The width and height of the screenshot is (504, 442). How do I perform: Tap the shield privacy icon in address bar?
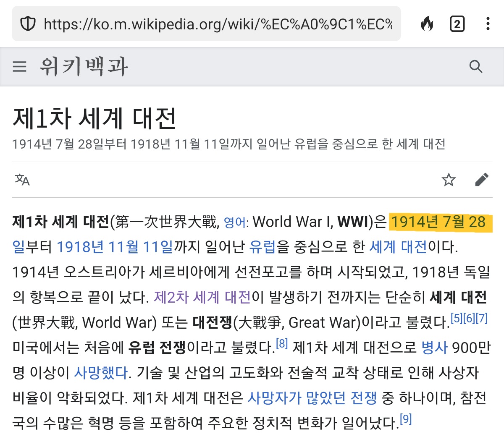click(28, 24)
